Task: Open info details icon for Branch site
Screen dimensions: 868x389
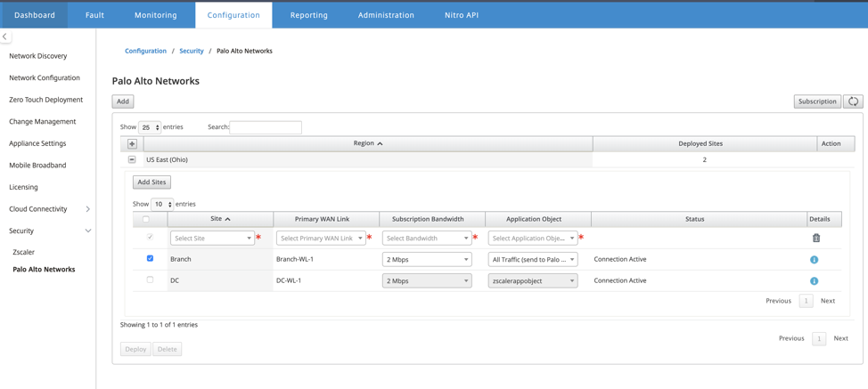Action: click(815, 260)
